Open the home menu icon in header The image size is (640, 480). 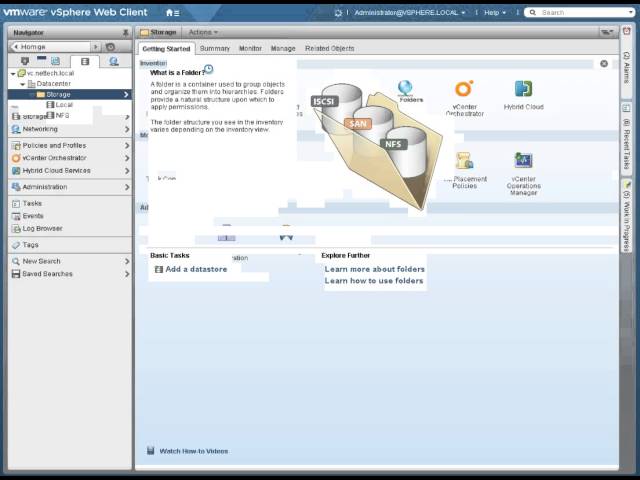(172, 13)
